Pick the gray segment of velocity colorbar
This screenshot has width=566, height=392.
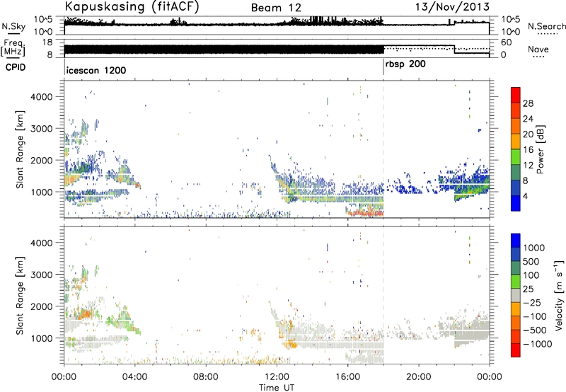pyautogui.click(x=516, y=296)
